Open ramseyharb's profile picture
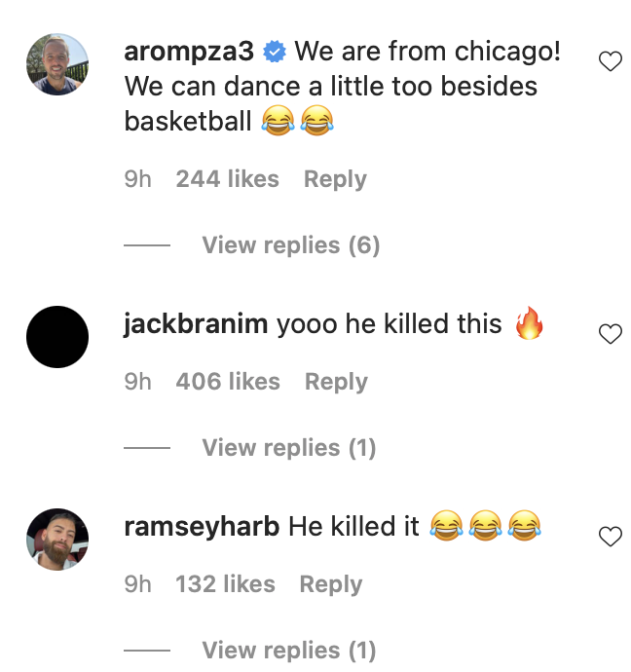This screenshot has height=672, width=631. pos(57,540)
